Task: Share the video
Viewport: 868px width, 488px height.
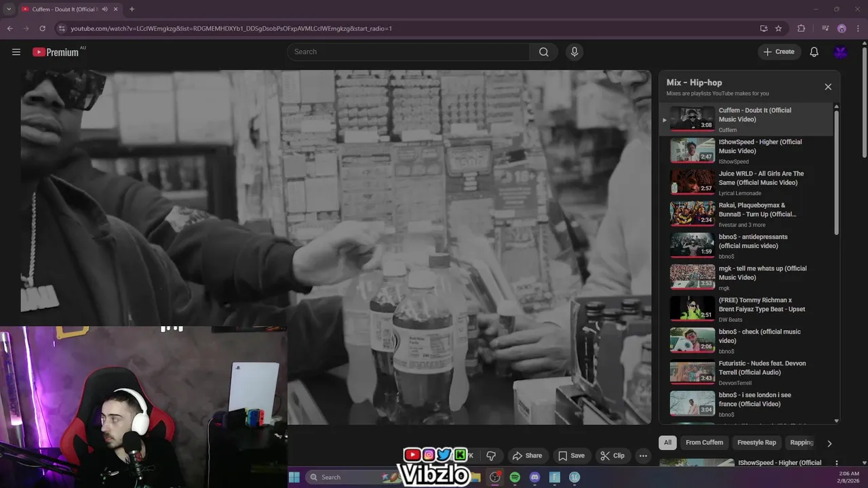Action: coord(527,455)
